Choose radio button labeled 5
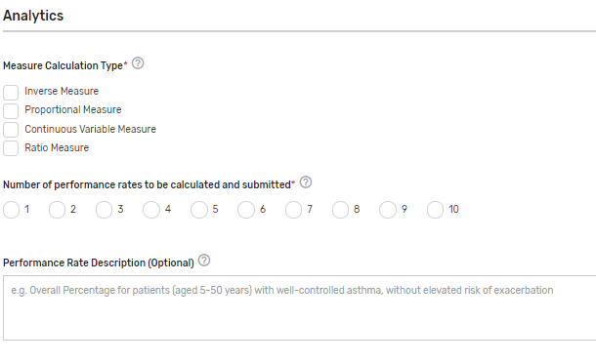 198,210
